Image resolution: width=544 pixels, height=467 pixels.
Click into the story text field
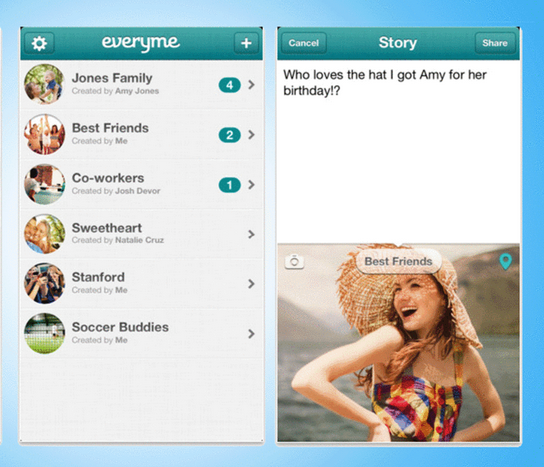pyautogui.click(x=399, y=151)
